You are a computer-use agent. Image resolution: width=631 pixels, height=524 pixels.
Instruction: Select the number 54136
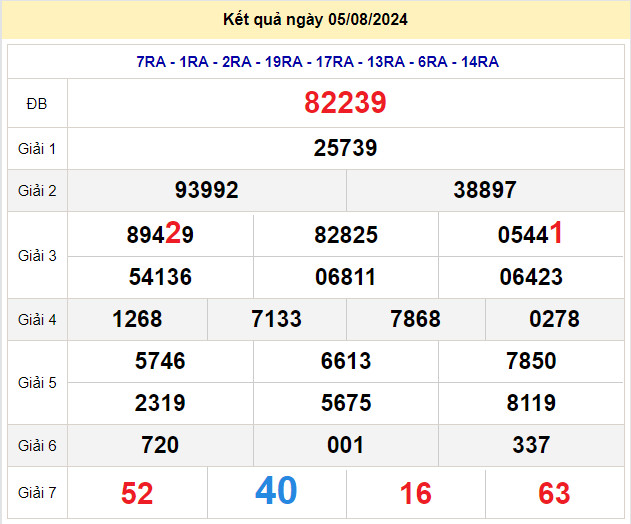click(x=160, y=277)
